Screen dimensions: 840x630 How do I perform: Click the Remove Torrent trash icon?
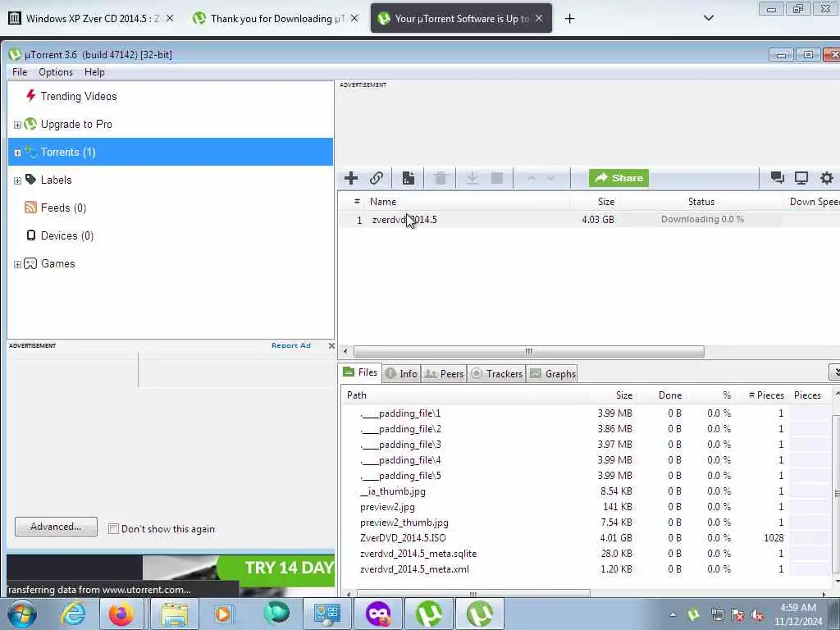coord(441,178)
